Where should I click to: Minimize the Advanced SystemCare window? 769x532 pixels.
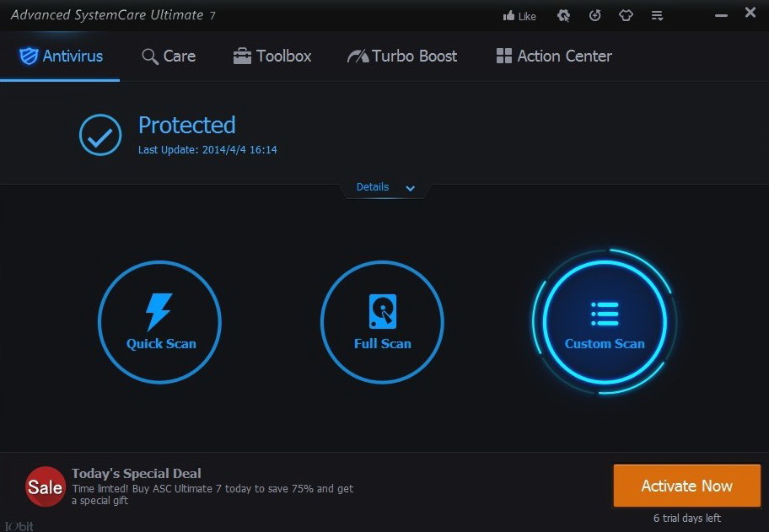pyautogui.click(x=721, y=16)
